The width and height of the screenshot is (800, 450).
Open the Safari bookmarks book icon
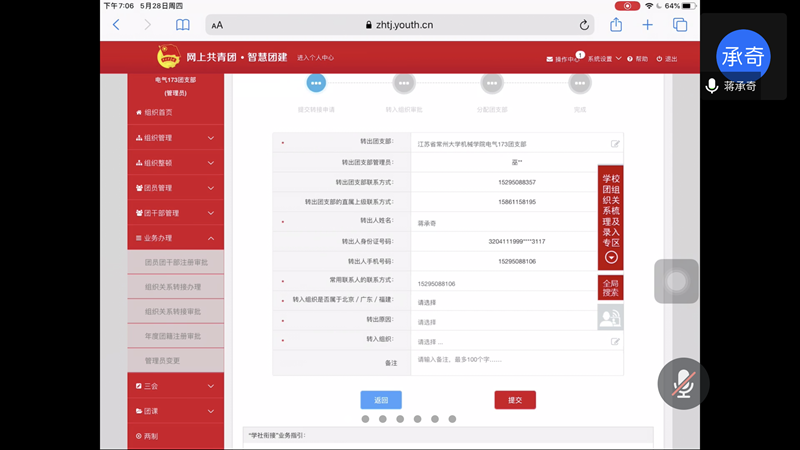coord(182,25)
